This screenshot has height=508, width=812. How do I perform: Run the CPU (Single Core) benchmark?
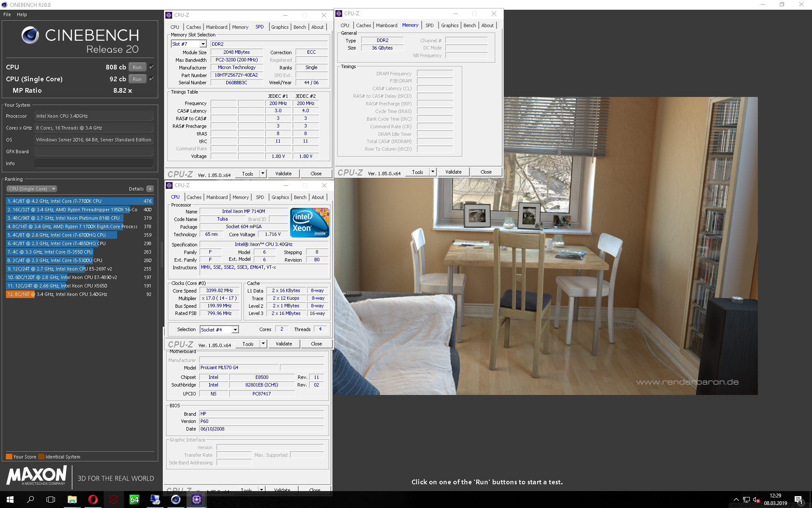(x=137, y=79)
